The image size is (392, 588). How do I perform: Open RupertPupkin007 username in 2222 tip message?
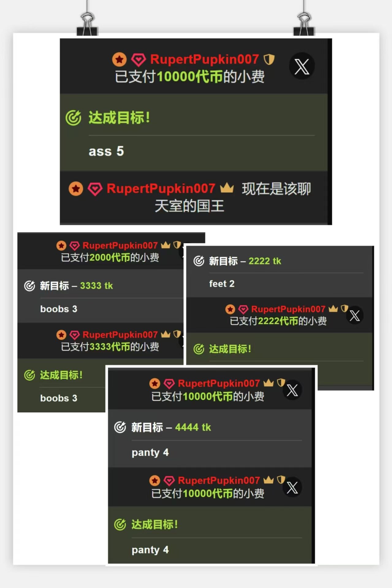(288, 309)
